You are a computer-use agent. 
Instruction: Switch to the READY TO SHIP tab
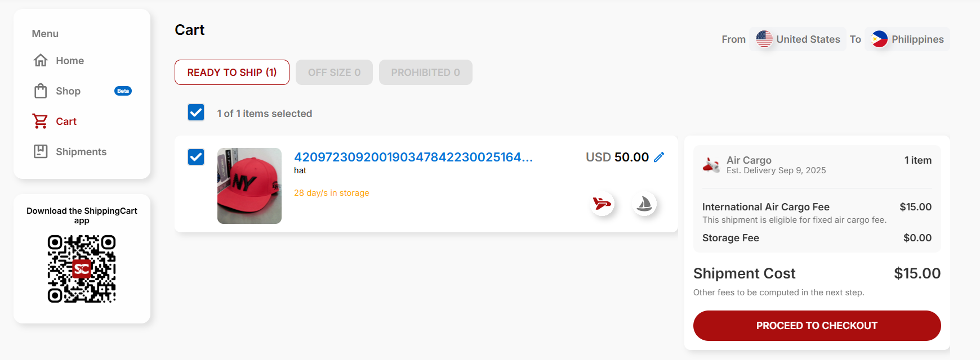tap(232, 73)
